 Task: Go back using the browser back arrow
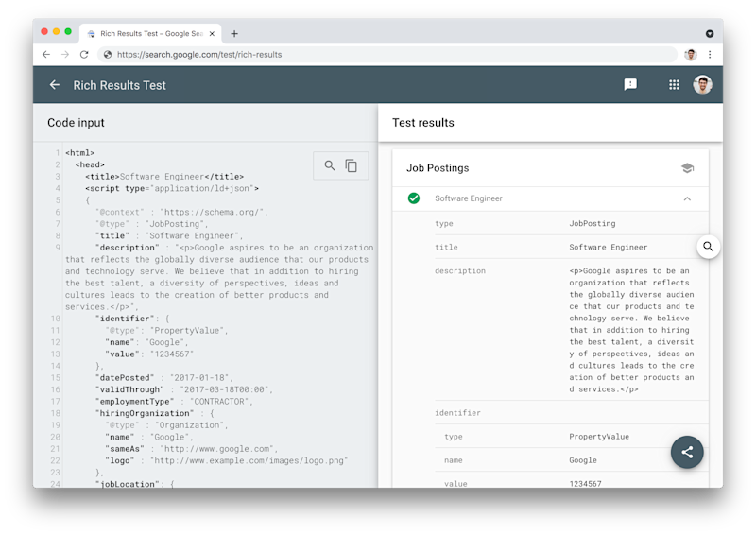click(x=45, y=55)
